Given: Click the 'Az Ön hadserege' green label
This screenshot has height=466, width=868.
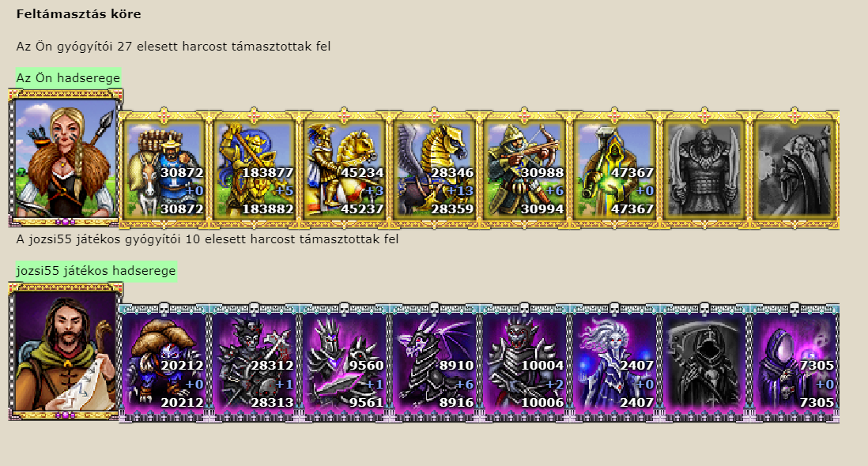Looking at the screenshot, I should tap(68, 78).
